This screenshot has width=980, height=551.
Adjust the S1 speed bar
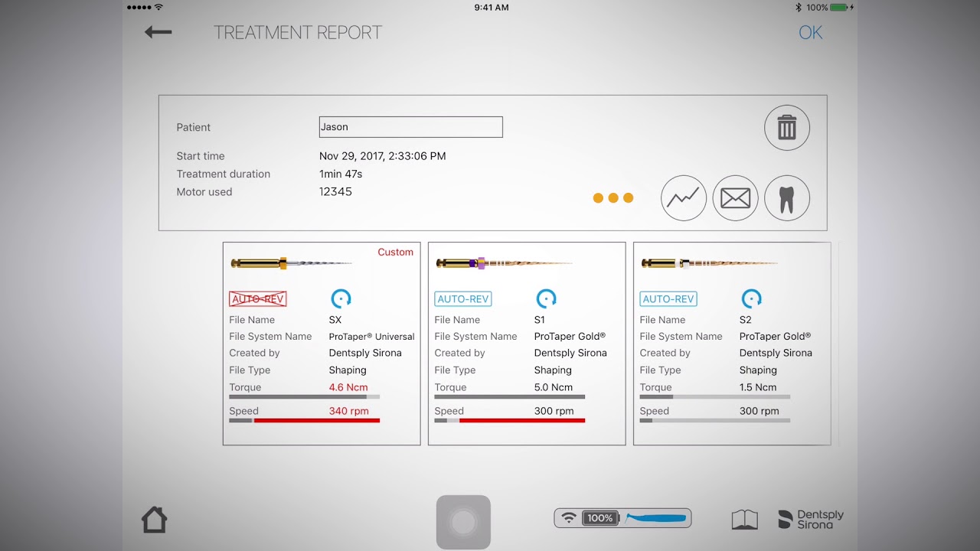509,420
